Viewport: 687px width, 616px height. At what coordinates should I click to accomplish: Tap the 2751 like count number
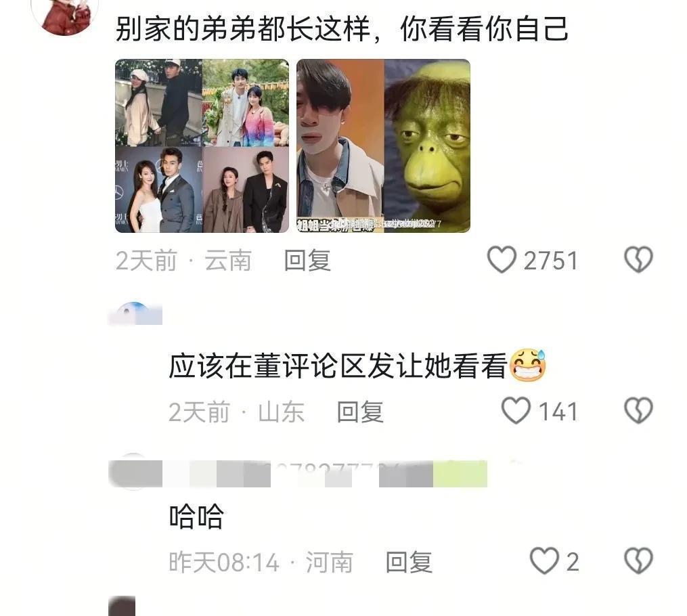click(551, 261)
